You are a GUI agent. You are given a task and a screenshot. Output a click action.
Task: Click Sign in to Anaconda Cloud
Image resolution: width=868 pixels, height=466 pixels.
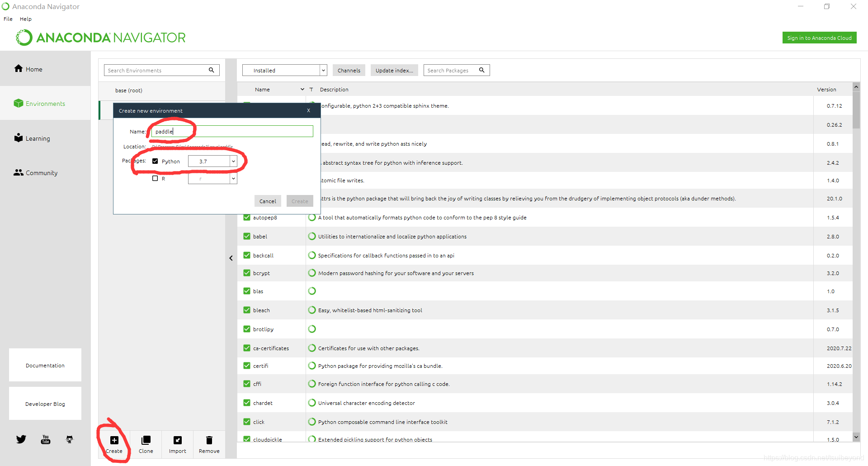tap(819, 38)
